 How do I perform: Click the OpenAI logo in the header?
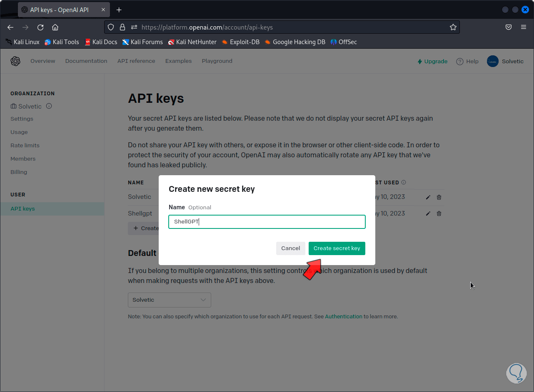coord(15,61)
